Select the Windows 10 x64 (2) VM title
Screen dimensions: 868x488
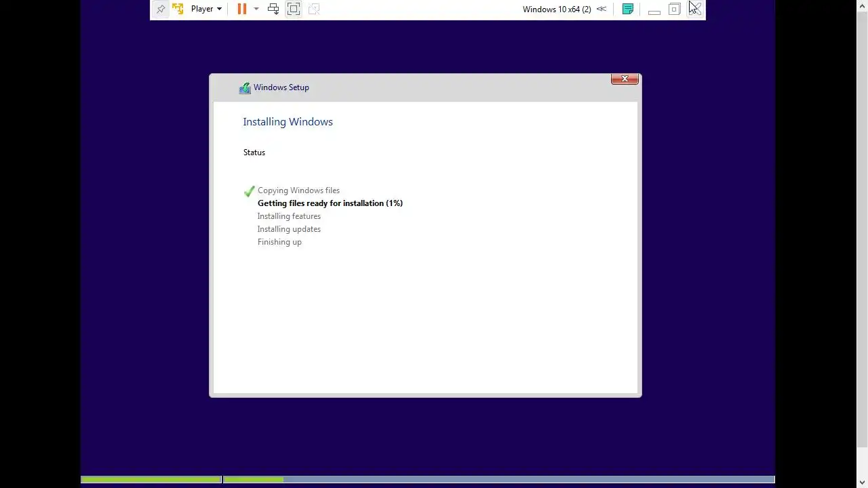(557, 9)
